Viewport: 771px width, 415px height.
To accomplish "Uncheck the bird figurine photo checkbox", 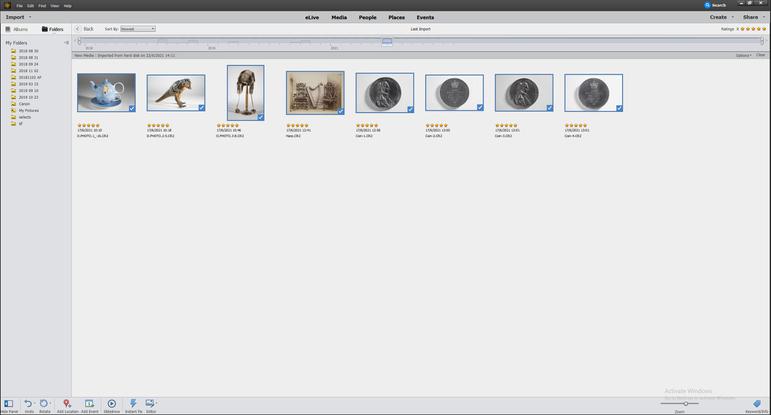I will click(201, 108).
